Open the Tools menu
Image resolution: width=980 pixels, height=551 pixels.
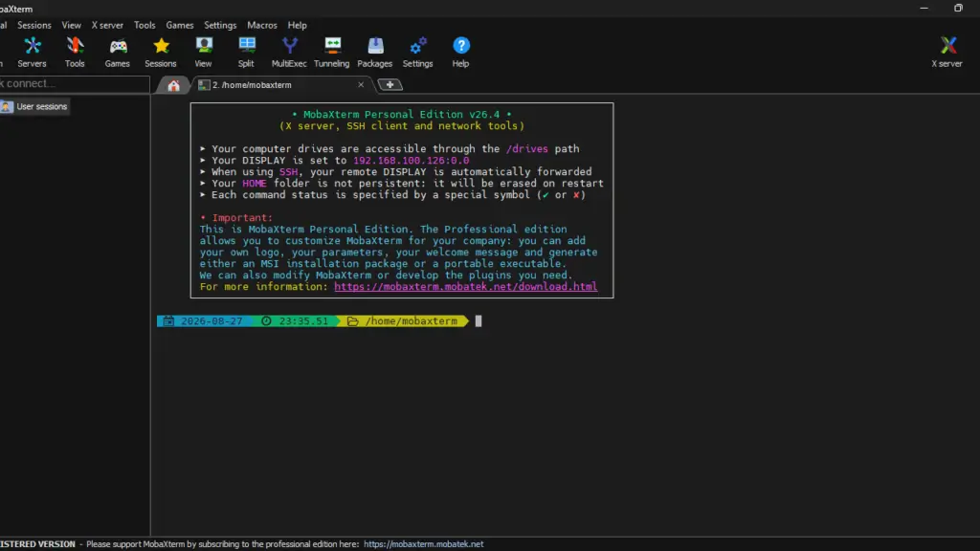pyautogui.click(x=145, y=25)
